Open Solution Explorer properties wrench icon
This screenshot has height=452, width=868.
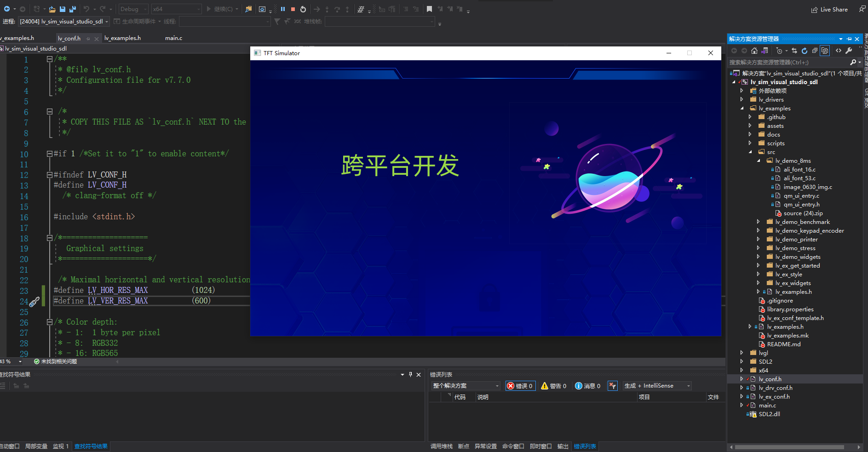pyautogui.click(x=849, y=51)
